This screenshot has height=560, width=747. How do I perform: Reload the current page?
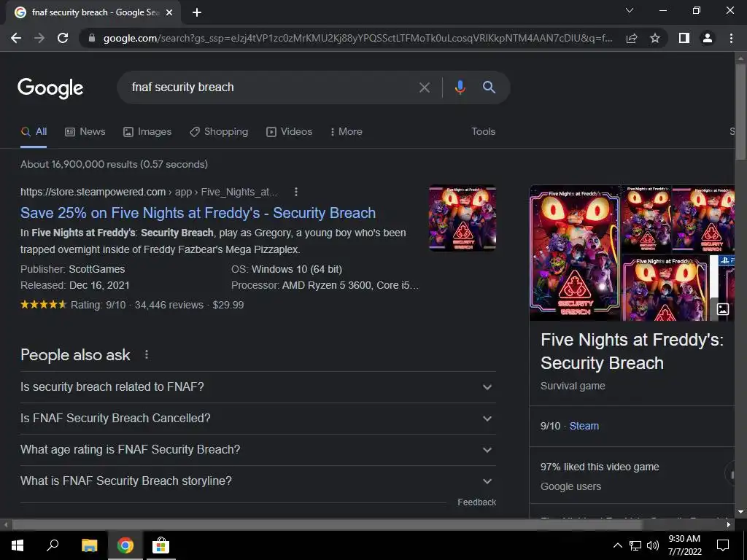tap(63, 38)
